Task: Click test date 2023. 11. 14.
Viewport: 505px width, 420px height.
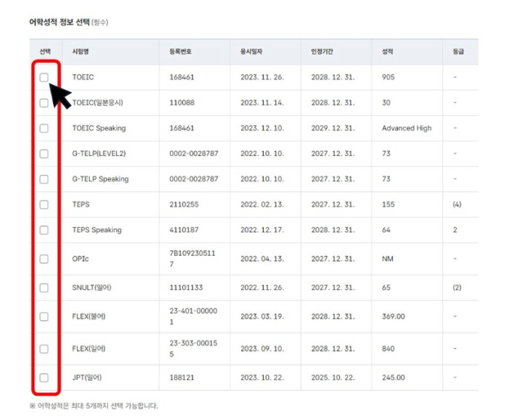Action: coord(262,103)
